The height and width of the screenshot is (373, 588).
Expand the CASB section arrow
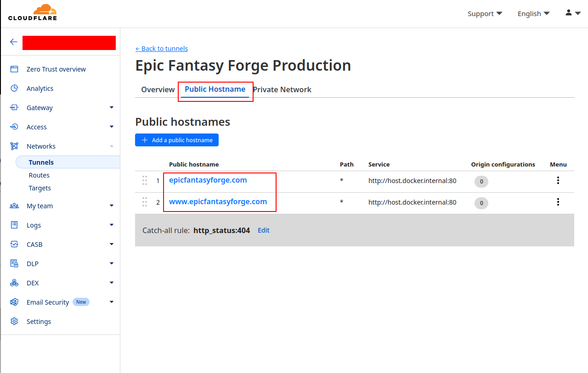click(112, 244)
